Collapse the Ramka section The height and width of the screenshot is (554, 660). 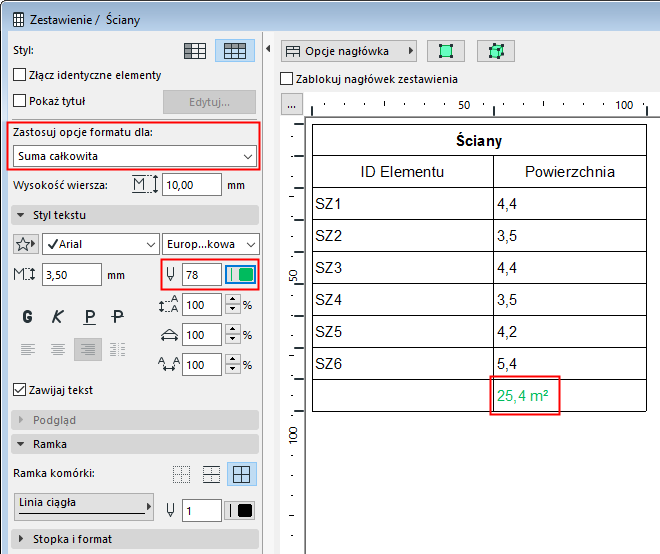pyautogui.click(x=135, y=444)
